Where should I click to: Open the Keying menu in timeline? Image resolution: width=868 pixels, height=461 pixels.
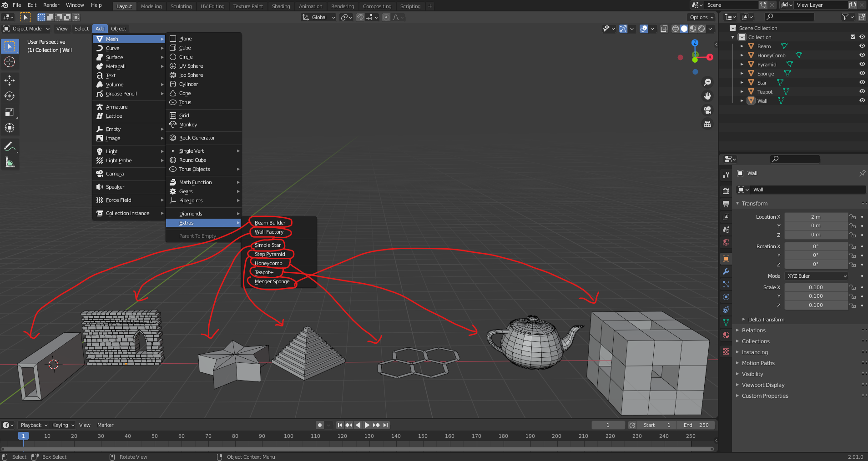point(63,425)
